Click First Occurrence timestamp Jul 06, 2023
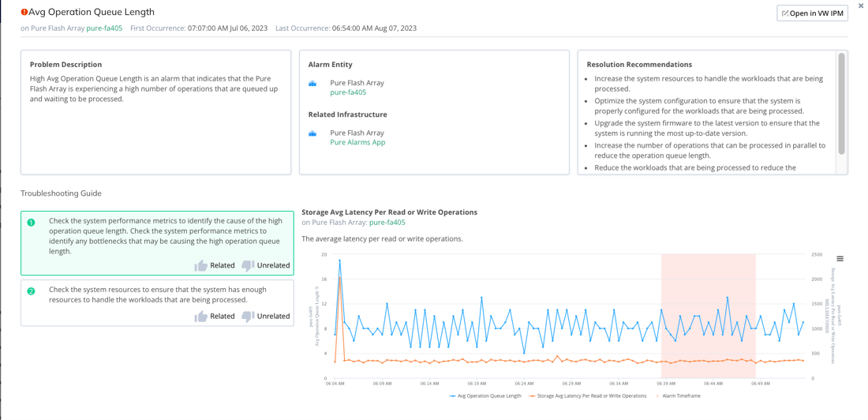The image size is (868, 420). pos(228,28)
